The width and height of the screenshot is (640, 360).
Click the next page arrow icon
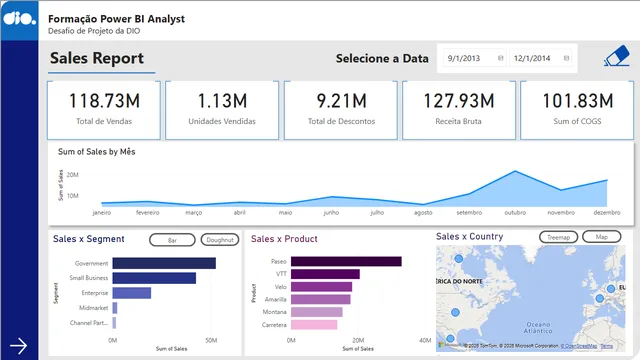point(18,346)
